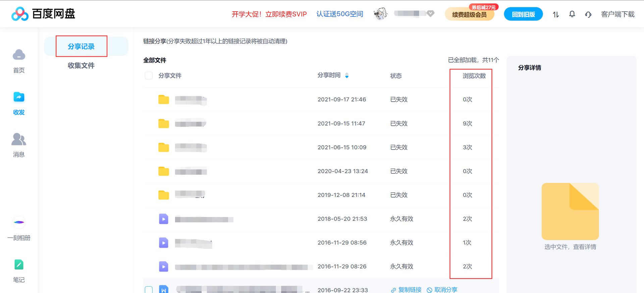Click 复制链接 for the 2016-09-22 row
The height and width of the screenshot is (293, 644).
pos(406,290)
